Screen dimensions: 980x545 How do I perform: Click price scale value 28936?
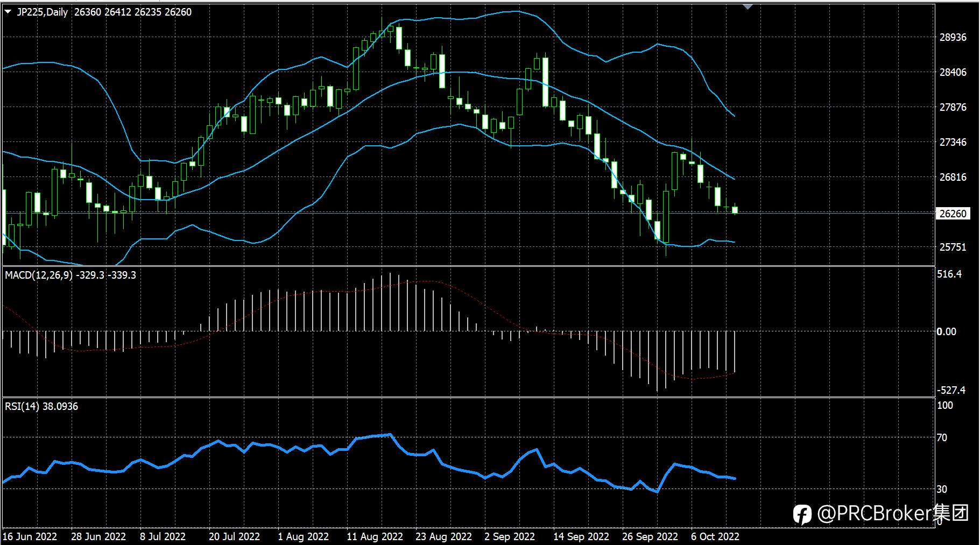pos(953,37)
